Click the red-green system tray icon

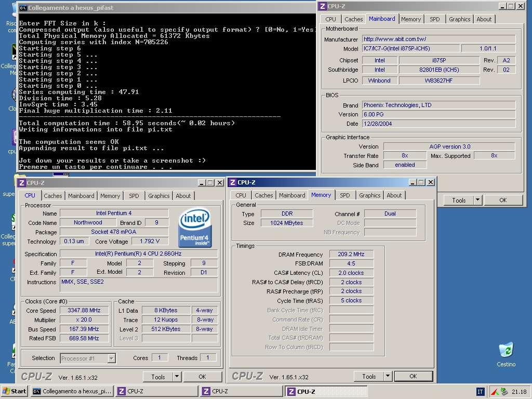click(x=495, y=392)
